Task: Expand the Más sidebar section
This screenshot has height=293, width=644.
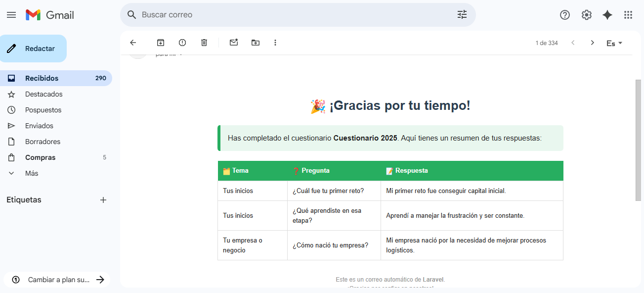Action: pos(32,173)
